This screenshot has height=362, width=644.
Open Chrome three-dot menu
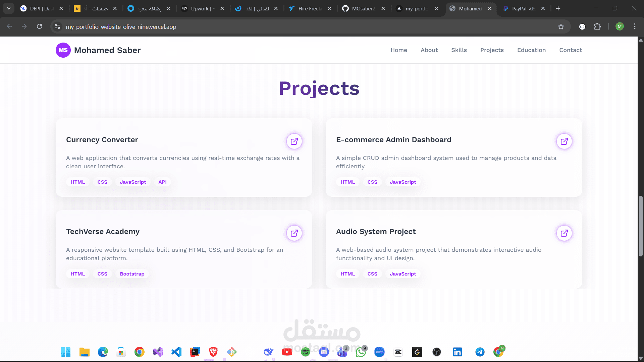[x=635, y=26]
